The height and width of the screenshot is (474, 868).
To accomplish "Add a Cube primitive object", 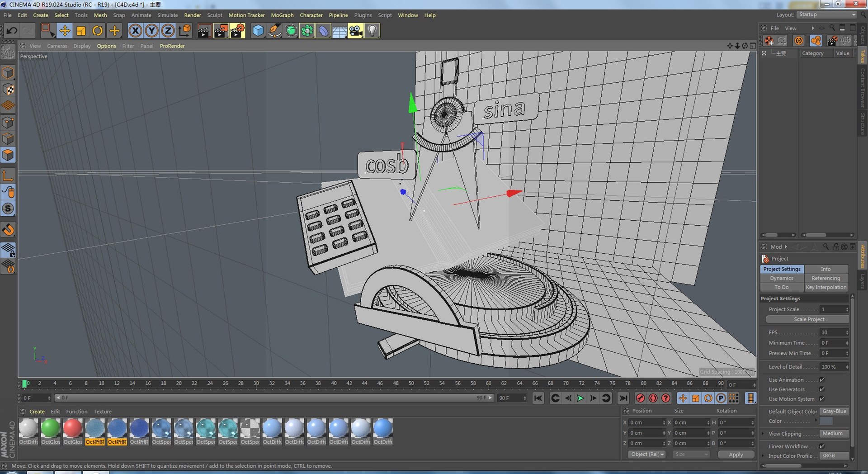I will [x=258, y=31].
